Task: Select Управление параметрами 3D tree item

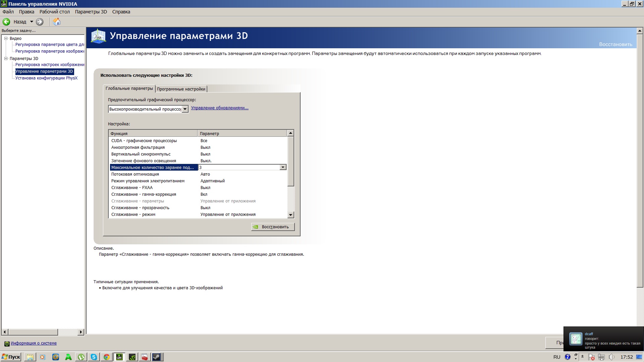Action: tap(44, 71)
